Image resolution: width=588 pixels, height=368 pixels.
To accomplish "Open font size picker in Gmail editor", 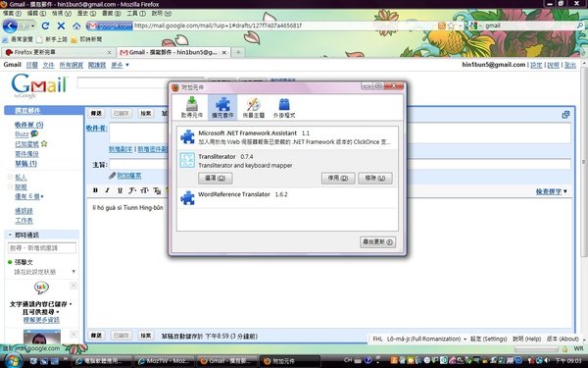I will coord(144,190).
